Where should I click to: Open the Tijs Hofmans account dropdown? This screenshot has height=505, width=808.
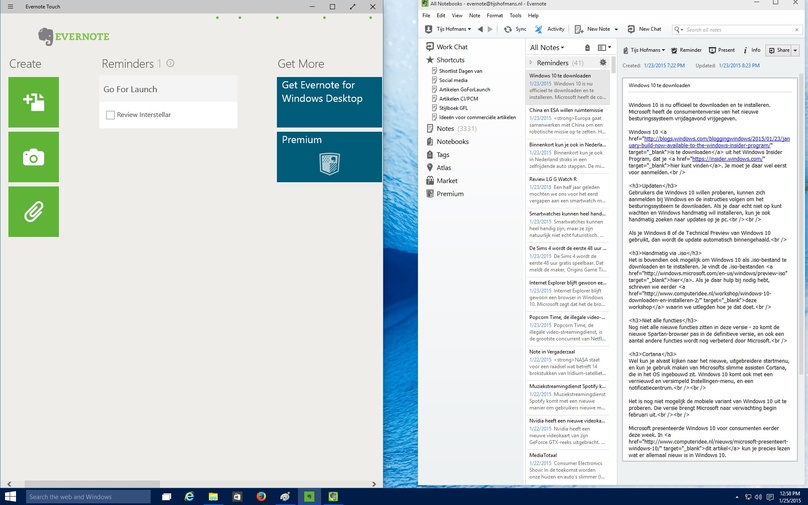[448, 29]
